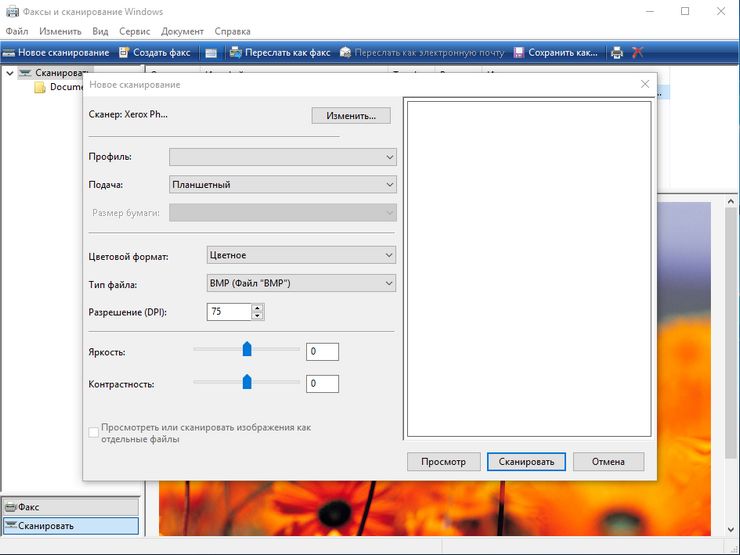740x555 pixels.
Task: Open the Профиль dropdown
Action: [283, 157]
